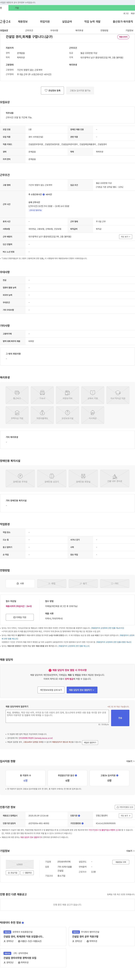Open 더보기 next to 입사지원 현황
Image resolution: width=135 pixels, height=980 pixels.
130,761
